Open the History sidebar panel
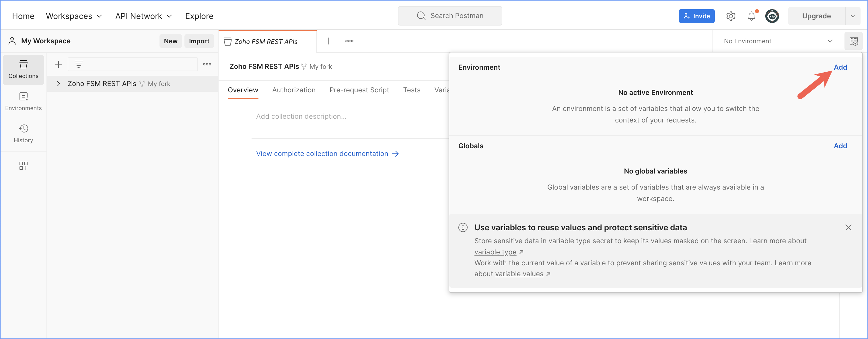This screenshot has width=868, height=339. 23,133
